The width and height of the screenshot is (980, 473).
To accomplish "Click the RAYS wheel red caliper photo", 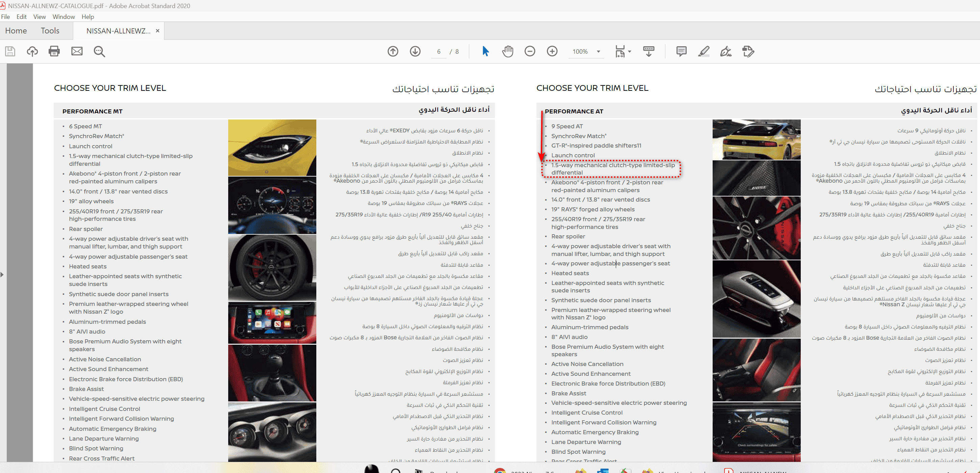I will click(756, 228).
